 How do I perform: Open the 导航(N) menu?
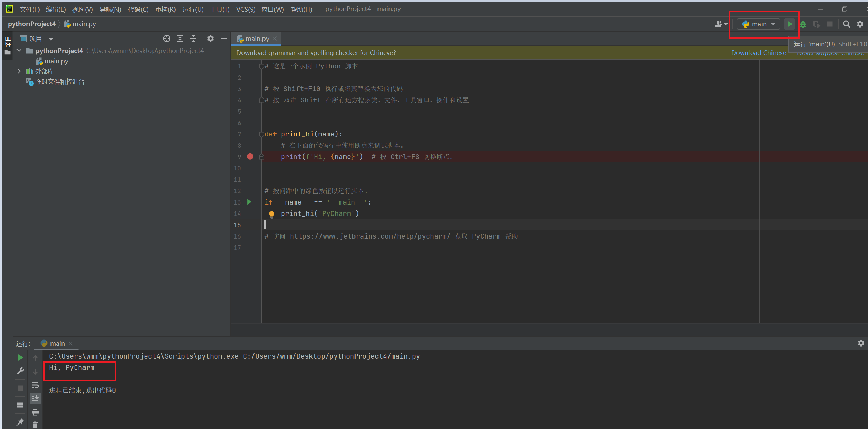click(110, 9)
